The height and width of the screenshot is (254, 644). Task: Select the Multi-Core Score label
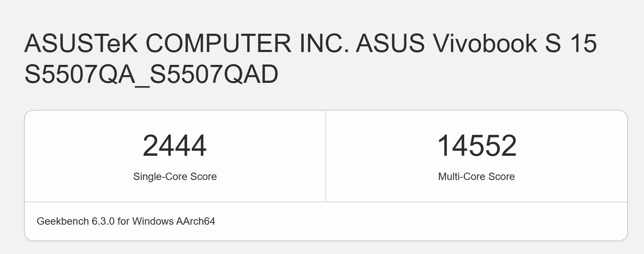[x=476, y=177]
